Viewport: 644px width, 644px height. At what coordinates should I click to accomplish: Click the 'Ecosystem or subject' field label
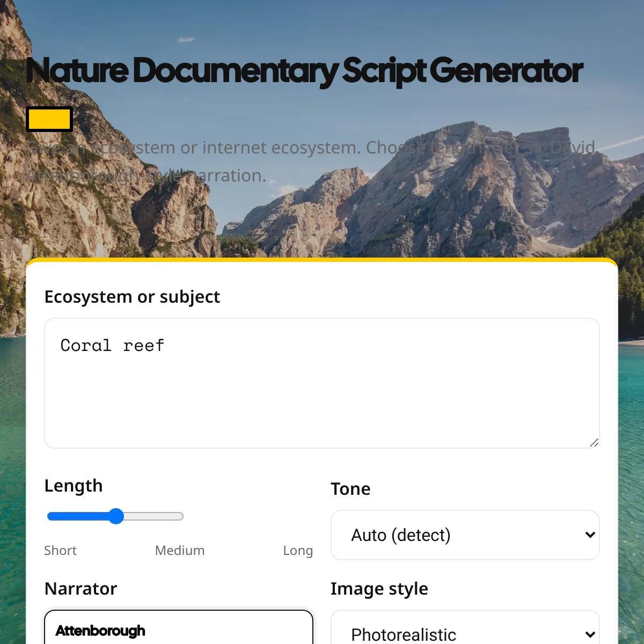pos(132,297)
